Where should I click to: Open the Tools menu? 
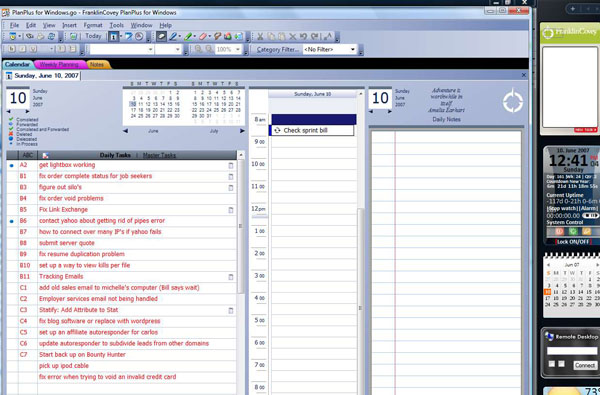(116, 25)
